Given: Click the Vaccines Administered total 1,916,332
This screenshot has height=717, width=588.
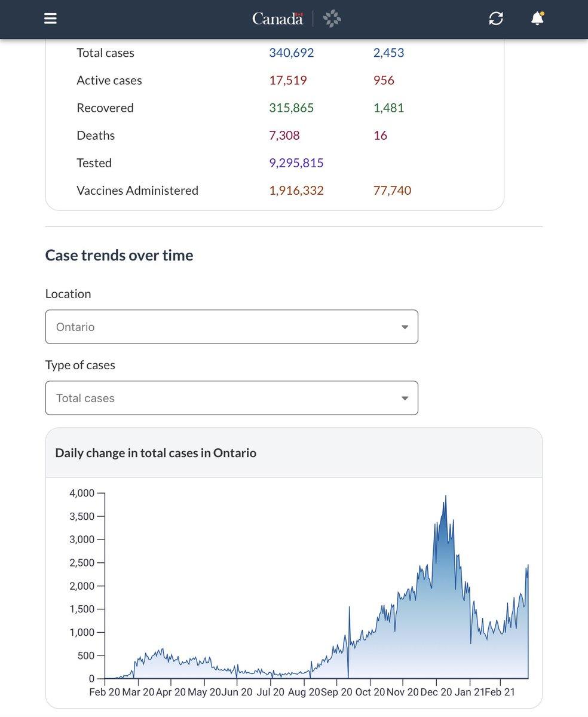Looking at the screenshot, I should (x=296, y=190).
